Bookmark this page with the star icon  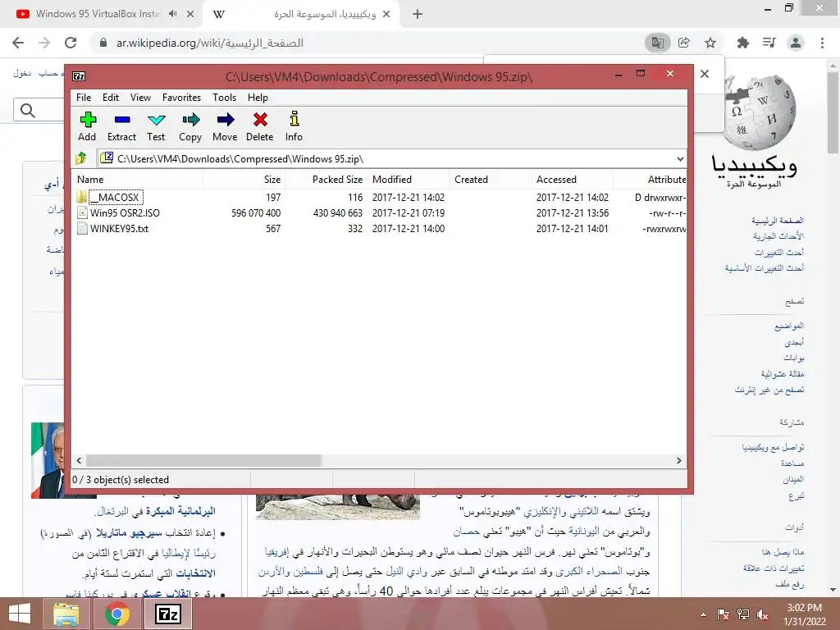pos(710,43)
